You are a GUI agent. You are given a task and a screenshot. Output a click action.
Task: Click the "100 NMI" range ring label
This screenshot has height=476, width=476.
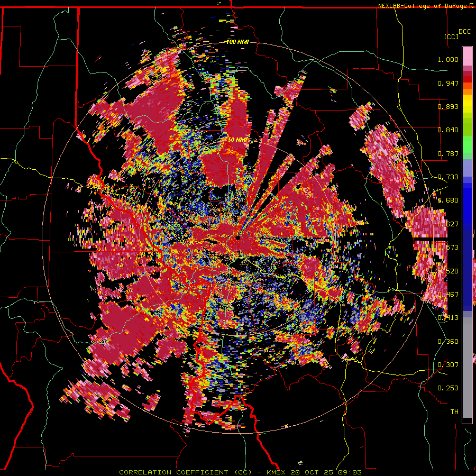pos(237,42)
